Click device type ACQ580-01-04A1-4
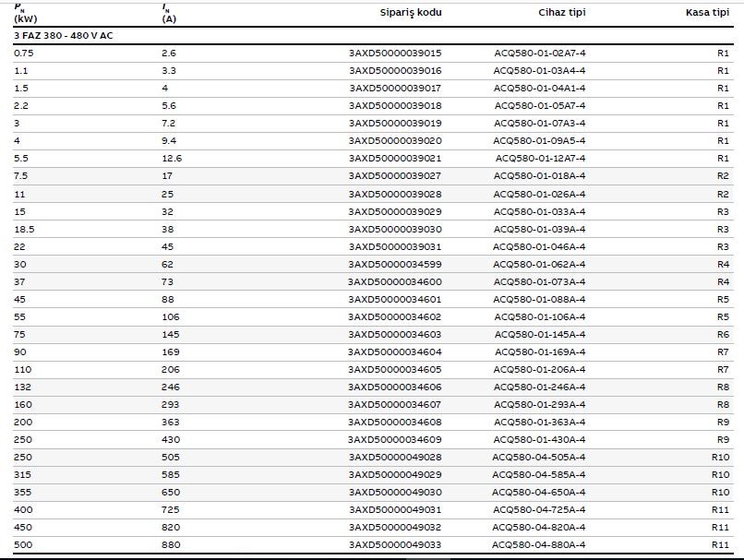744x560 pixels. tap(539, 89)
